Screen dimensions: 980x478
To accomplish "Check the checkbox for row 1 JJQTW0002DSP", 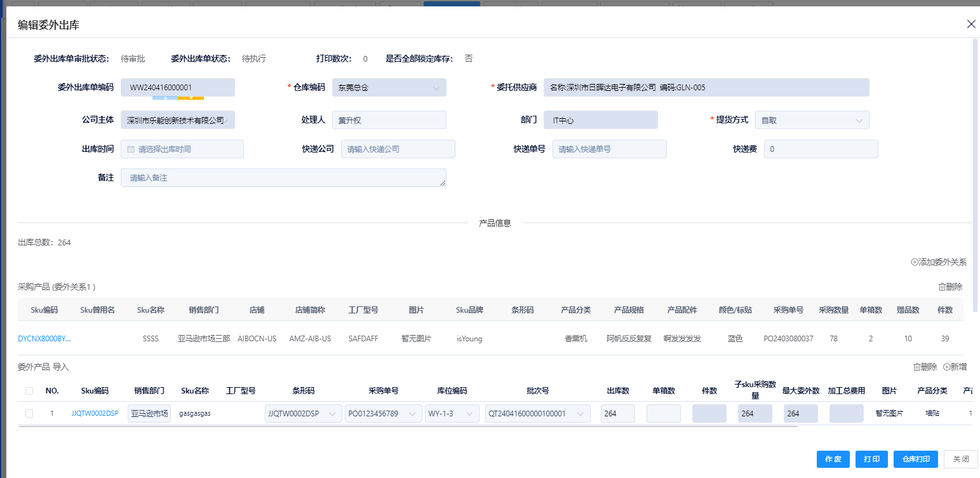I will 29,414.
